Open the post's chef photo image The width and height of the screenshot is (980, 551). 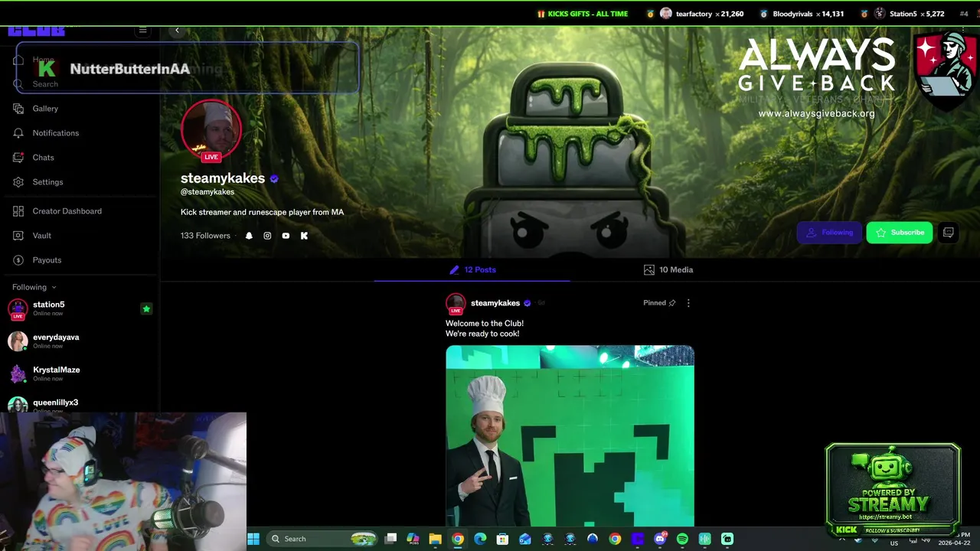click(x=570, y=436)
